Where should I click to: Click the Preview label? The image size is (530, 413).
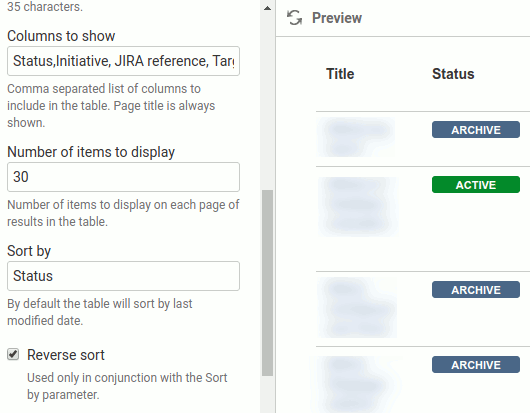click(337, 18)
